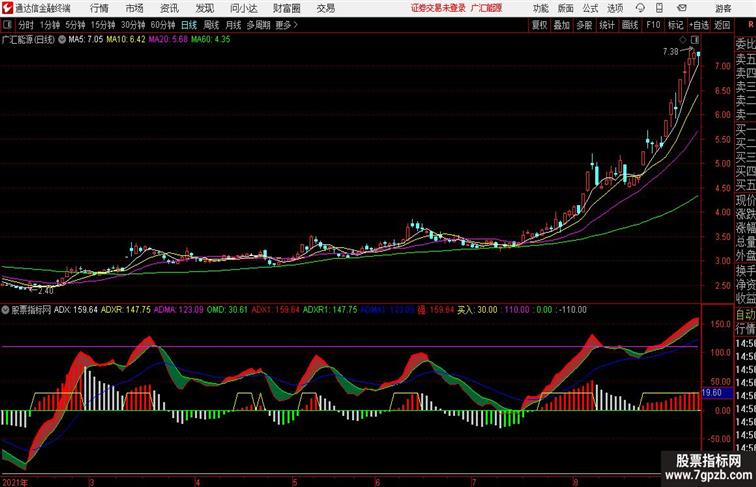756x487 pixels.
Task: Switch to 30分钟 period tab
Action: [133, 25]
